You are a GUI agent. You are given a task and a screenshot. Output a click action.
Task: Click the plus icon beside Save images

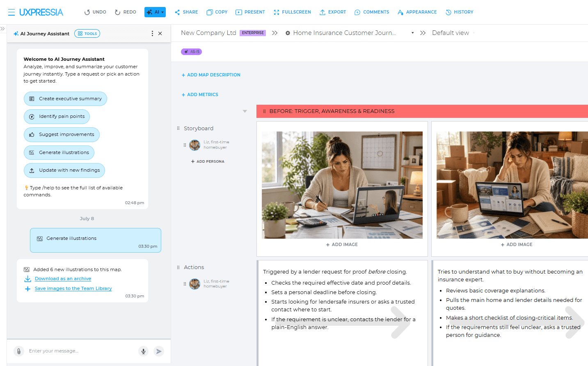click(x=27, y=289)
